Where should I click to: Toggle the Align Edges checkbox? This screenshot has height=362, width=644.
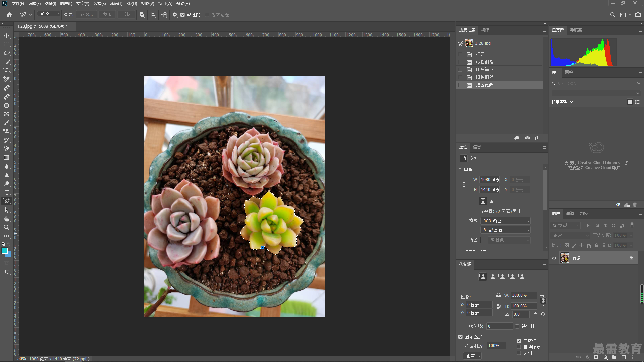207,15
